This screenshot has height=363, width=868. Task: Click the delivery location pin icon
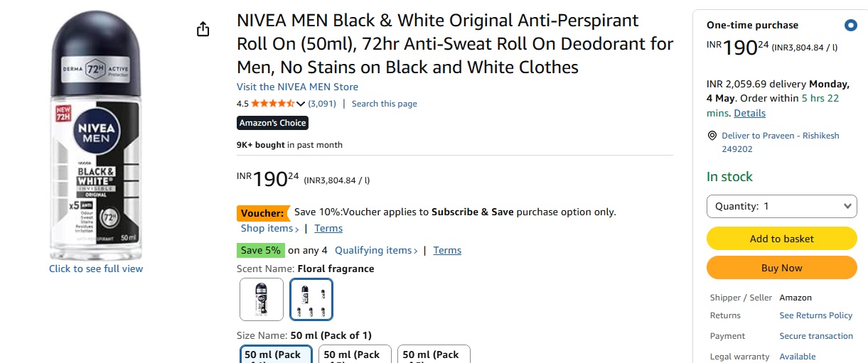click(712, 136)
